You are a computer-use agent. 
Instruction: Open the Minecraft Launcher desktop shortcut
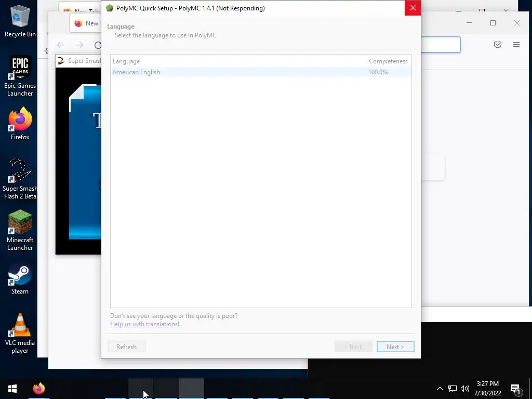[x=20, y=230]
